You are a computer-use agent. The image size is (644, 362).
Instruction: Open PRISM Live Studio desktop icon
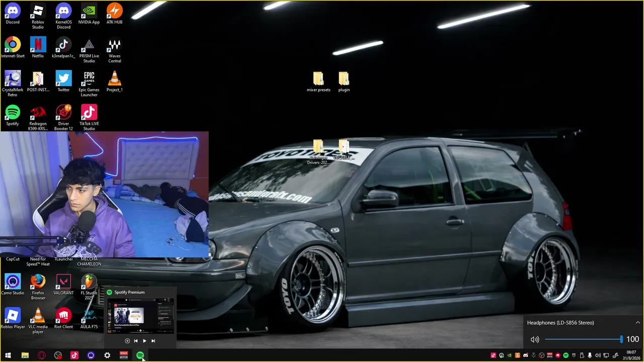pyautogui.click(x=89, y=50)
